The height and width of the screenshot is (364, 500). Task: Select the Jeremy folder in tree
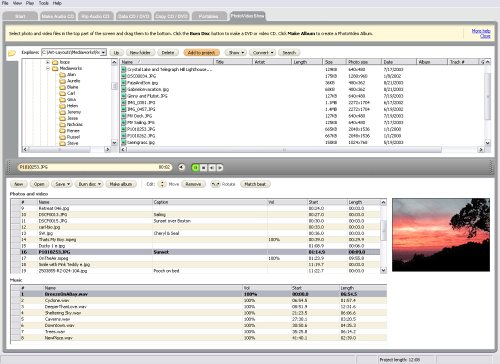coord(74,112)
